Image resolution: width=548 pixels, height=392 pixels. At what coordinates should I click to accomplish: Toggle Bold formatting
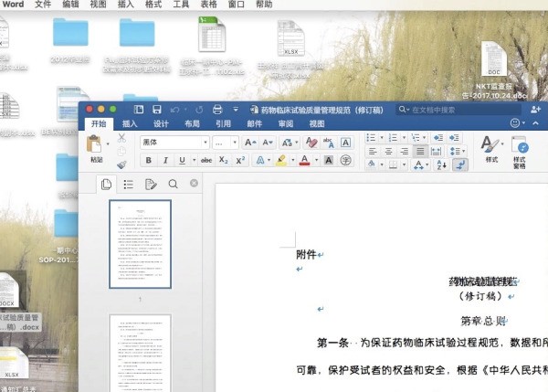pos(149,161)
